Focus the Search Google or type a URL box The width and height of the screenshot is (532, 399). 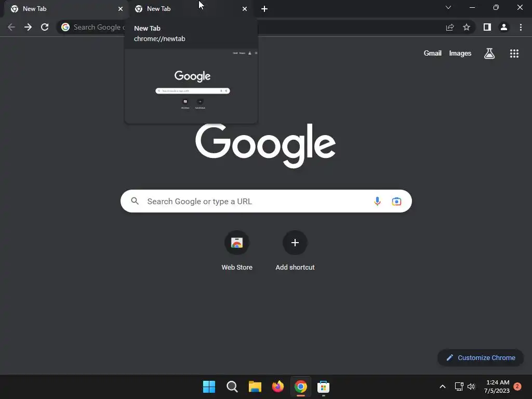pyautogui.click(x=266, y=201)
